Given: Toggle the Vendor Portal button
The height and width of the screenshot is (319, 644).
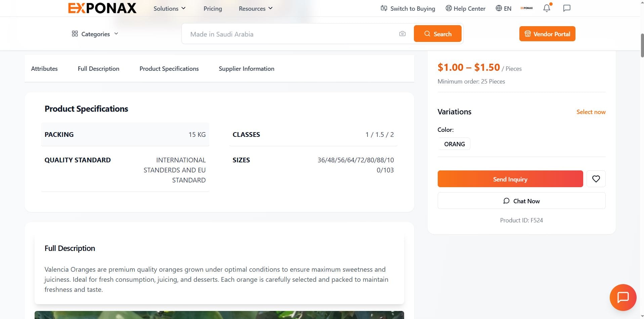Looking at the screenshot, I should tap(547, 34).
